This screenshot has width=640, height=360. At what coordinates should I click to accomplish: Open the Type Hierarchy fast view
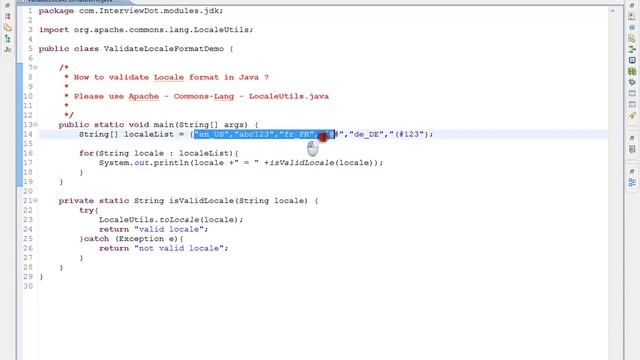[x=7, y=39]
